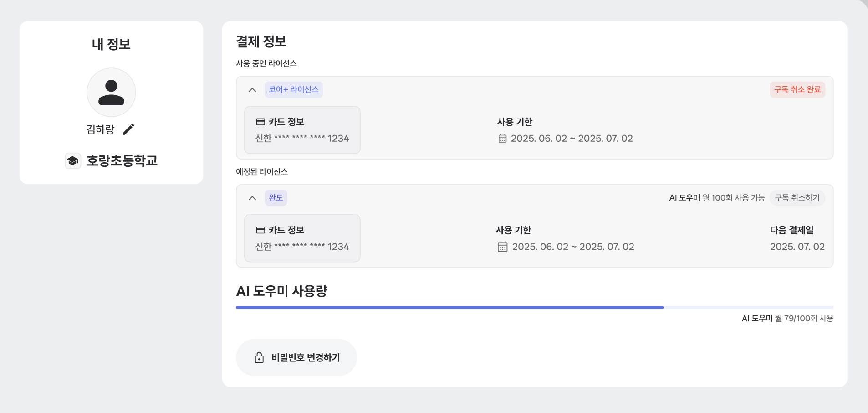Screen dimensions: 868x413
Task: Click the 호랑초등학교 school name
Action: pos(122,160)
